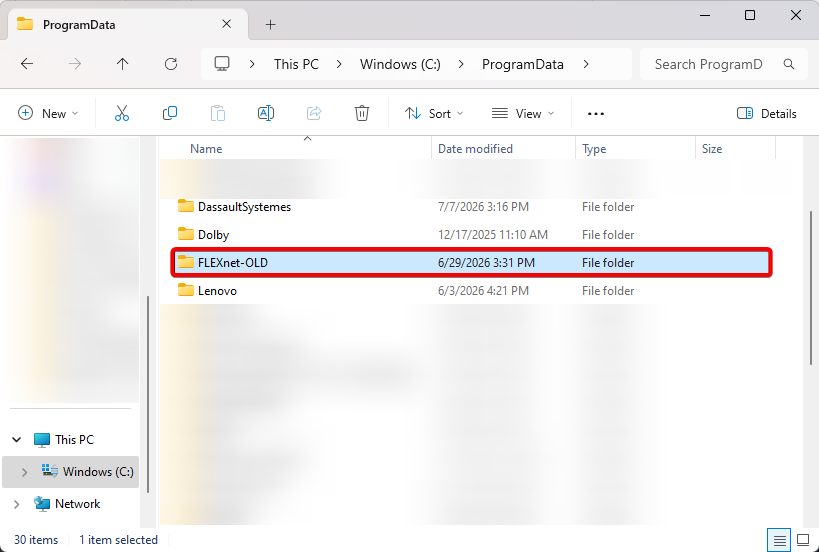Expand chevron after This PC in breadcrumb
The image size is (819, 552).
340,64
